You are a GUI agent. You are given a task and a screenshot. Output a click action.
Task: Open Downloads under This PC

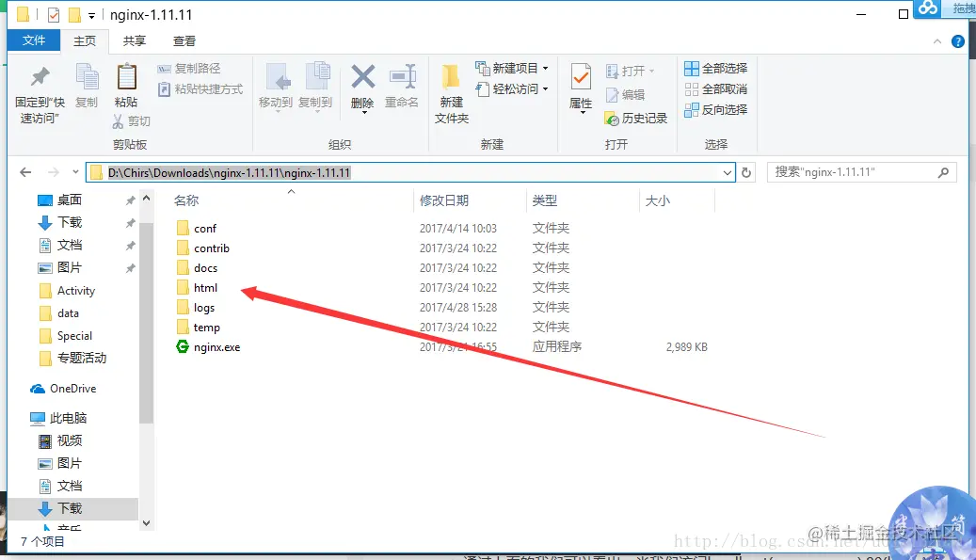(59, 508)
